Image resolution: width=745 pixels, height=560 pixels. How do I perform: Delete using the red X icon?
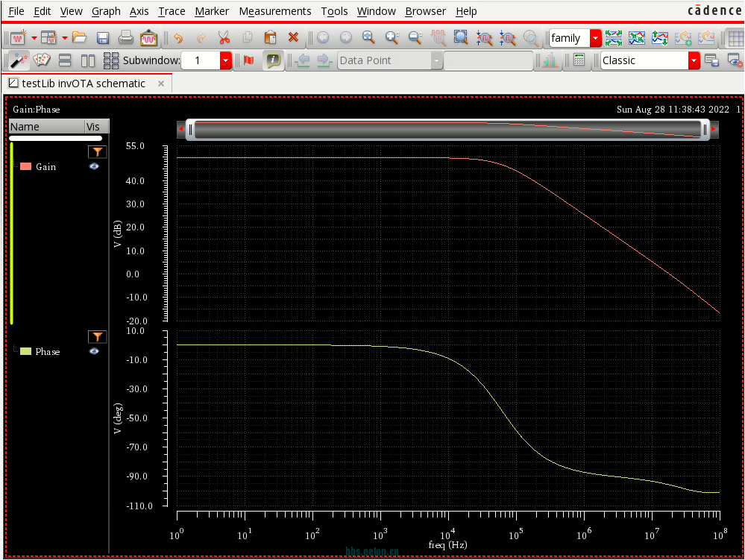click(x=293, y=37)
